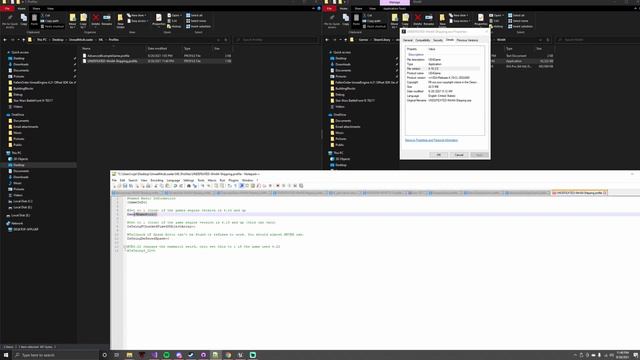Click Delete icon in right Explorer ribbon
The image size is (640, 360).
pos(418,20)
